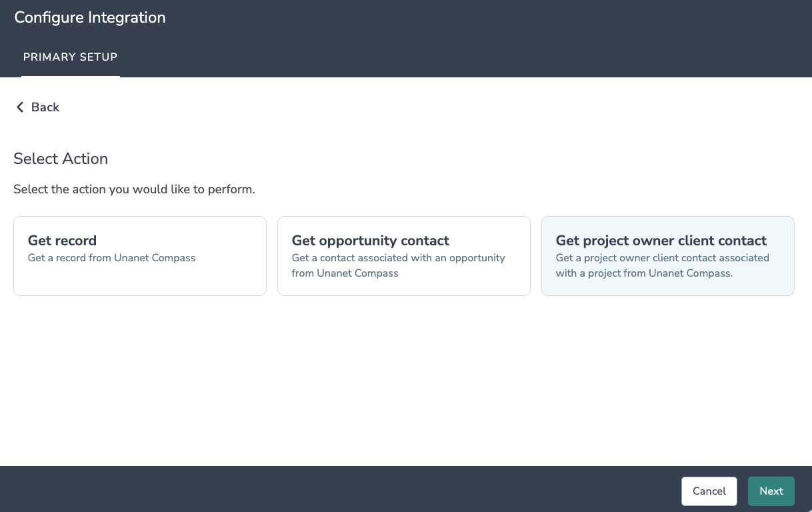This screenshot has height=512, width=812.
Task: Click the left chevron icon beside Back
Action: click(20, 107)
